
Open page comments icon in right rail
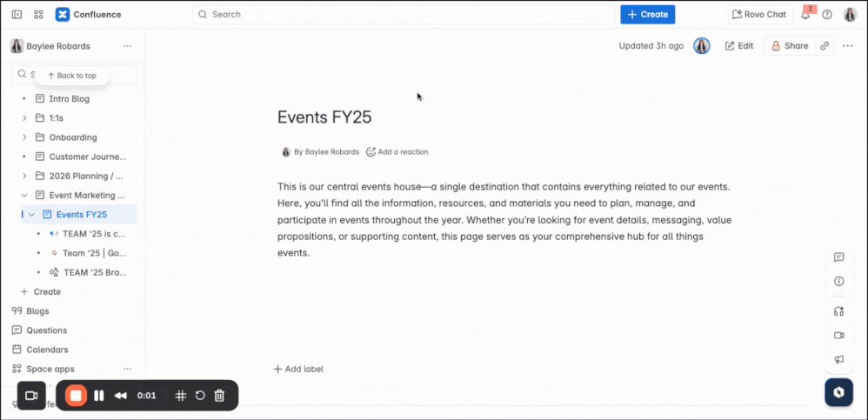pos(838,257)
